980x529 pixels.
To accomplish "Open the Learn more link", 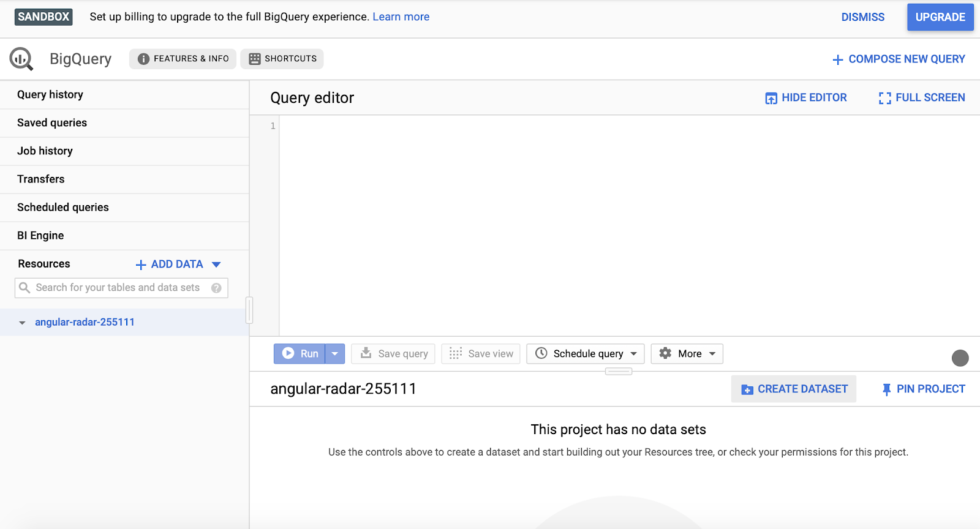I will pyautogui.click(x=401, y=17).
